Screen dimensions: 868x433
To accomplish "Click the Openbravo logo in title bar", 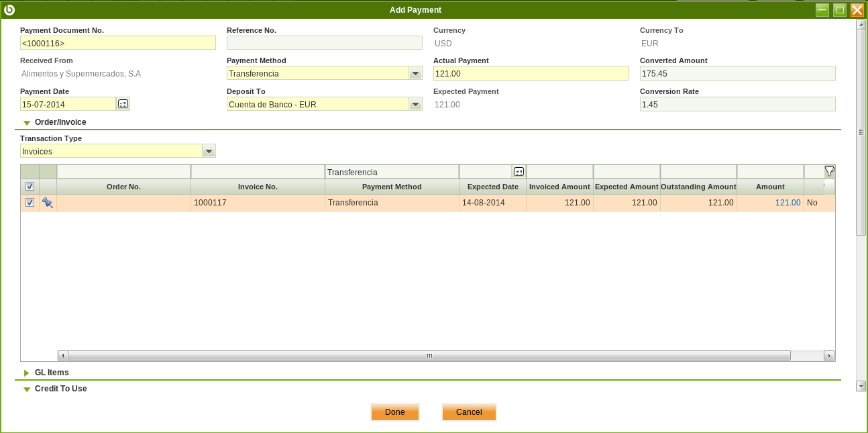I will [9, 9].
